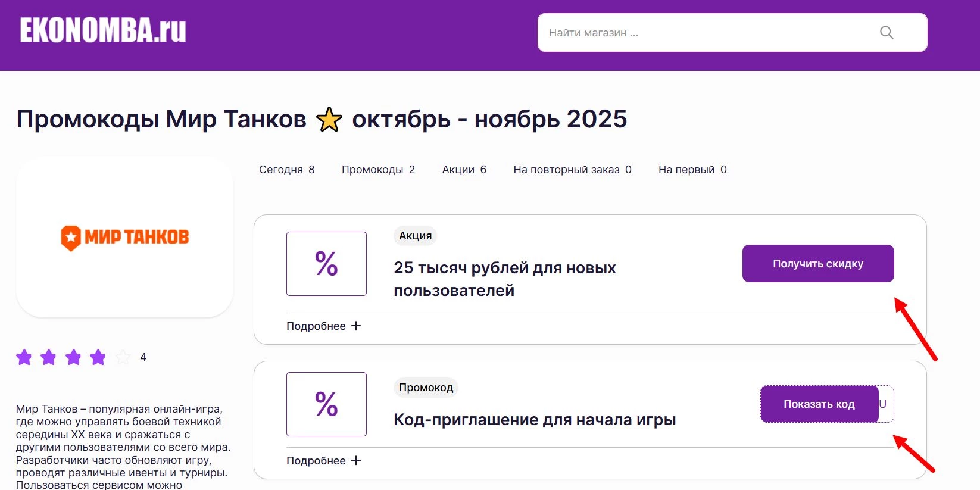Click the 'Показать код' button
This screenshot has width=980, height=490.
[x=819, y=404]
